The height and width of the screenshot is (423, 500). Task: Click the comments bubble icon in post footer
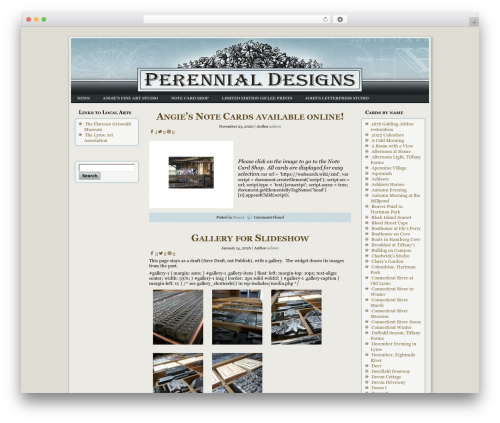click(x=249, y=218)
